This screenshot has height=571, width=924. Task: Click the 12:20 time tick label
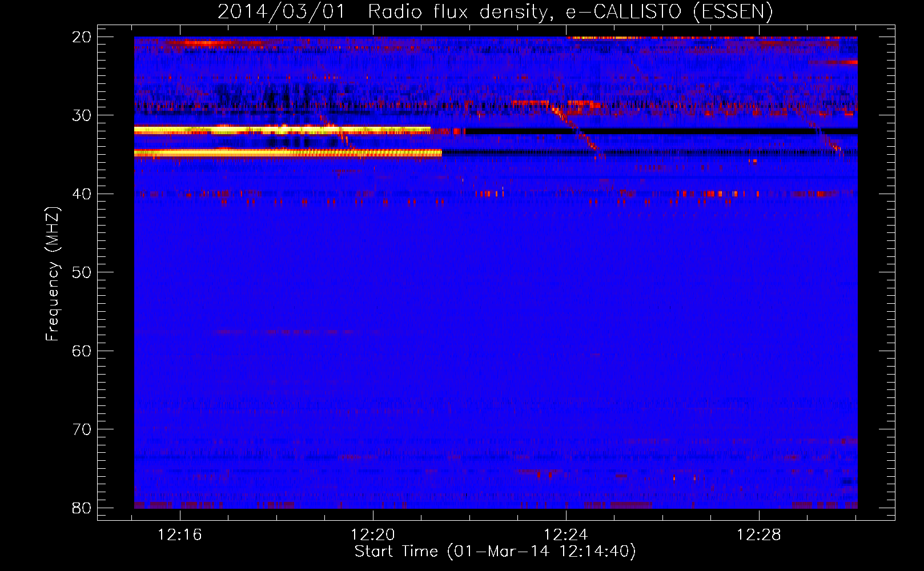pyautogui.click(x=373, y=535)
